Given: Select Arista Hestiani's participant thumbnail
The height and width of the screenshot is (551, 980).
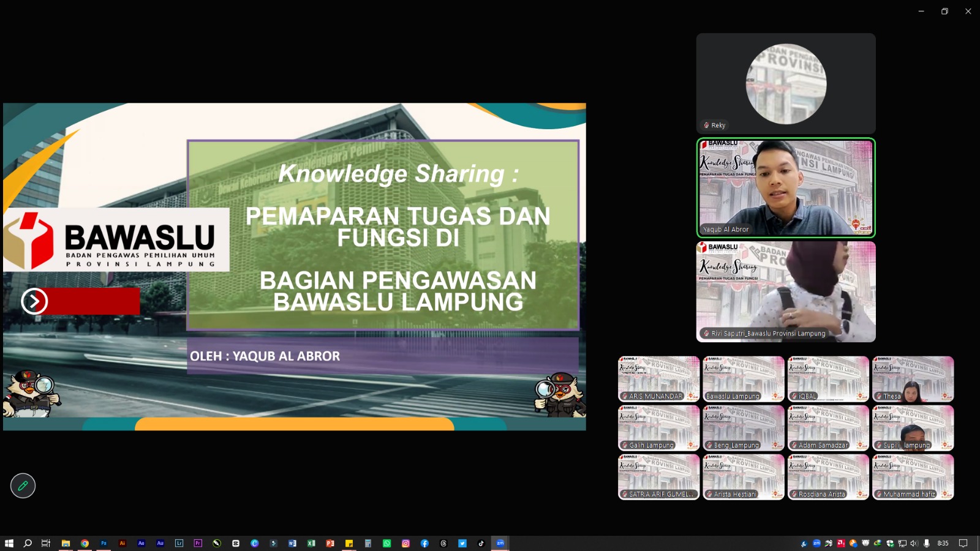Looking at the screenshot, I should [x=744, y=477].
